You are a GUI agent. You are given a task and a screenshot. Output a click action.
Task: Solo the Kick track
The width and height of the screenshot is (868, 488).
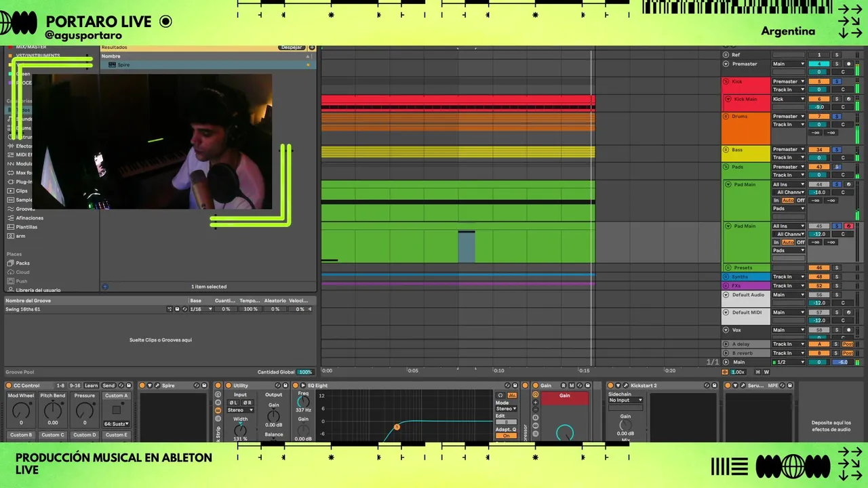click(x=836, y=81)
